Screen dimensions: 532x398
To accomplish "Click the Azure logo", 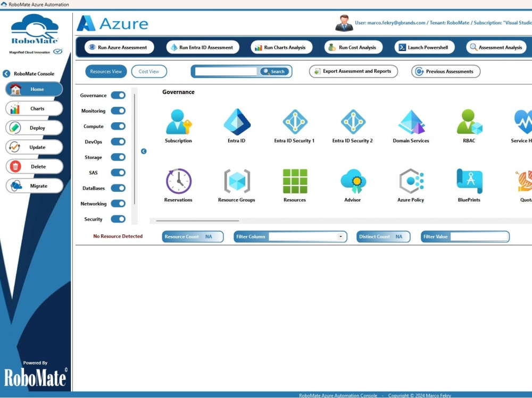I will 112,23.
